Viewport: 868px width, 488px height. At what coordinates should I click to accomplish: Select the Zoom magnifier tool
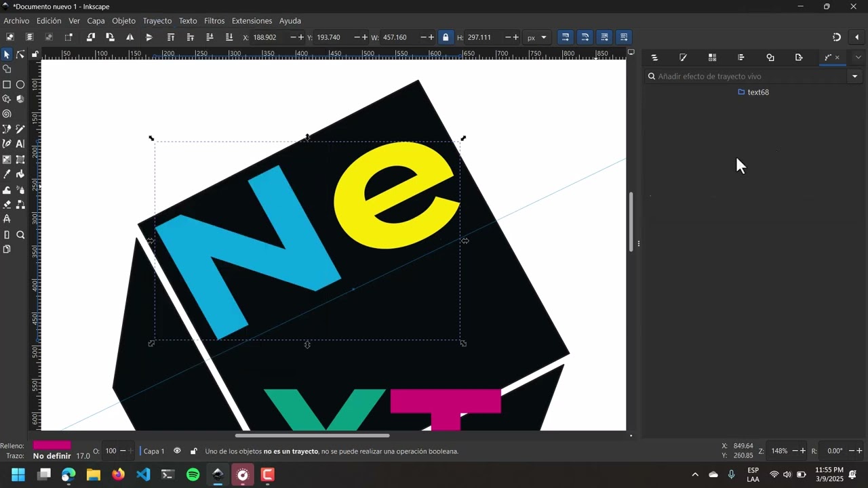click(20, 235)
